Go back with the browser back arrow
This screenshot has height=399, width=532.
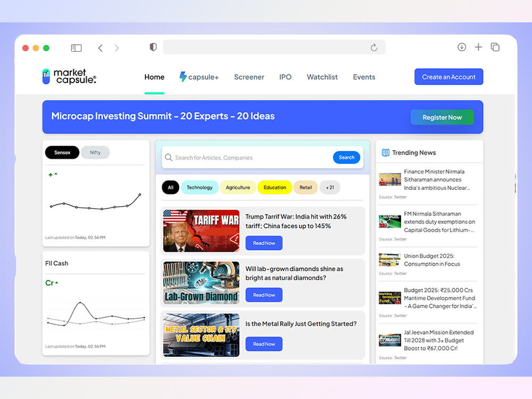coord(101,48)
